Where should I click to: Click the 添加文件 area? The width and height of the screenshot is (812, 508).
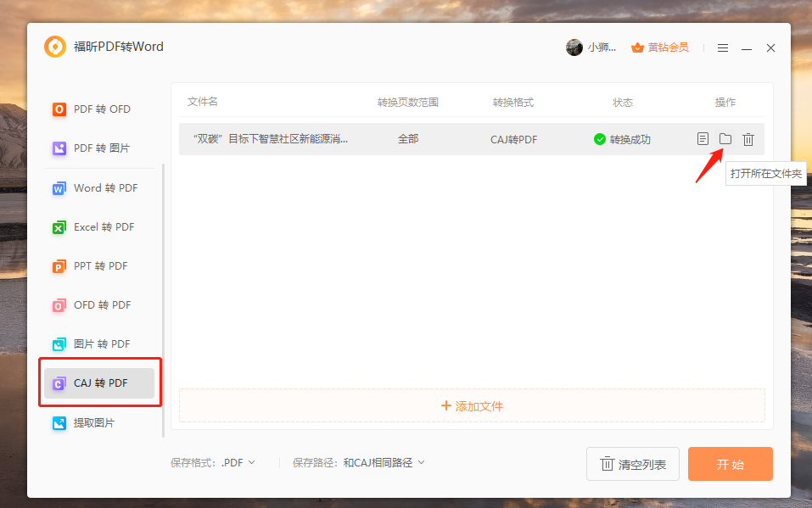point(472,406)
